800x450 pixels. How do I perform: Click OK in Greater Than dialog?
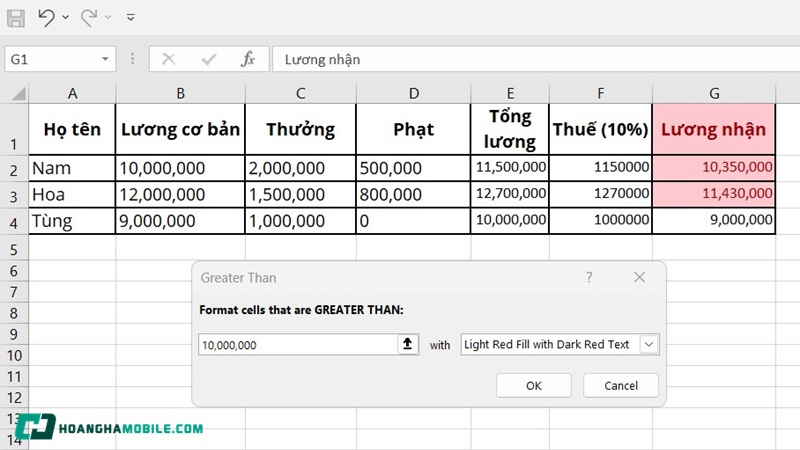coord(534,386)
